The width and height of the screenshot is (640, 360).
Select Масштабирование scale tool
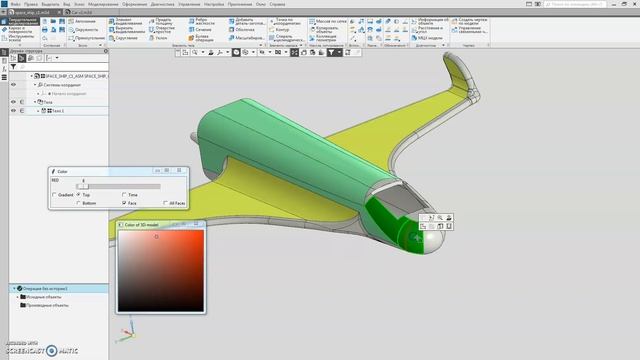click(x=247, y=38)
